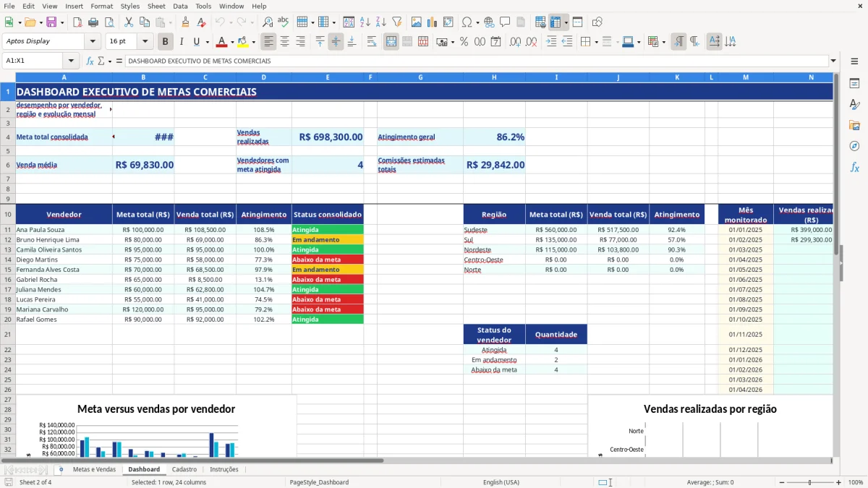
Task: Toggle Underline formatting
Action: click(197, 42)
